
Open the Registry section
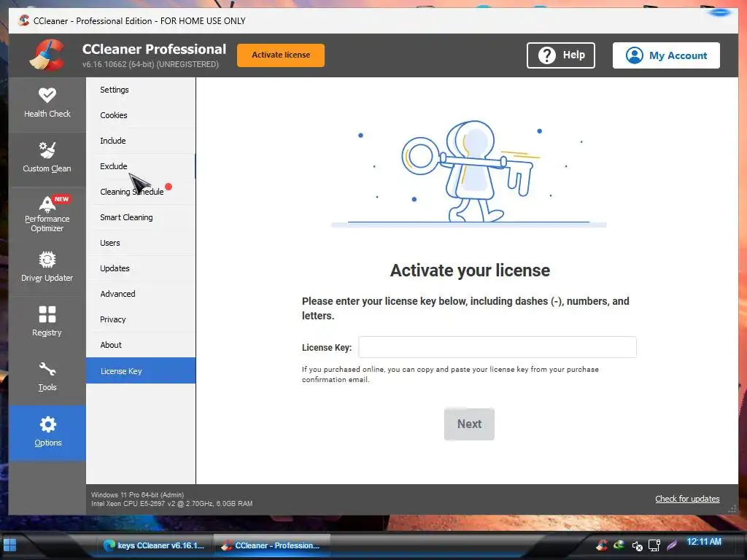47,323
